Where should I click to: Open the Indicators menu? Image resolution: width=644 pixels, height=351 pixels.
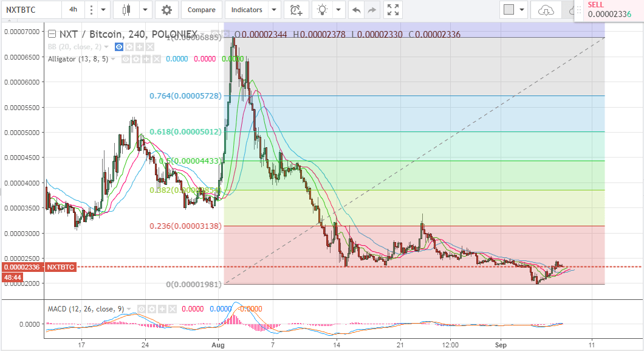(x=247, y=10)
